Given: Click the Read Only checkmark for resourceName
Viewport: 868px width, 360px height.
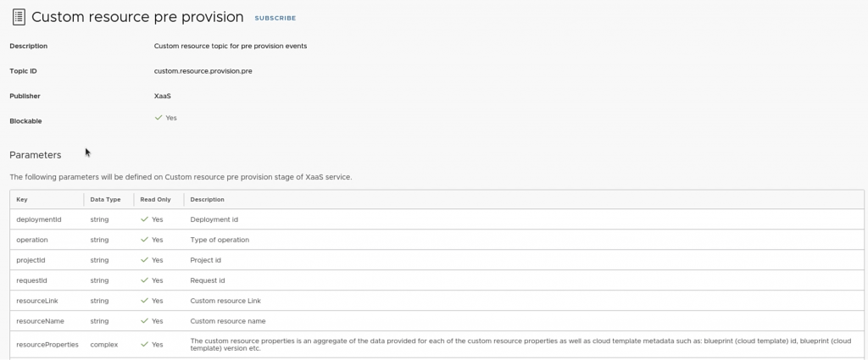Looking at the screenshot, I should pos(145,321).
